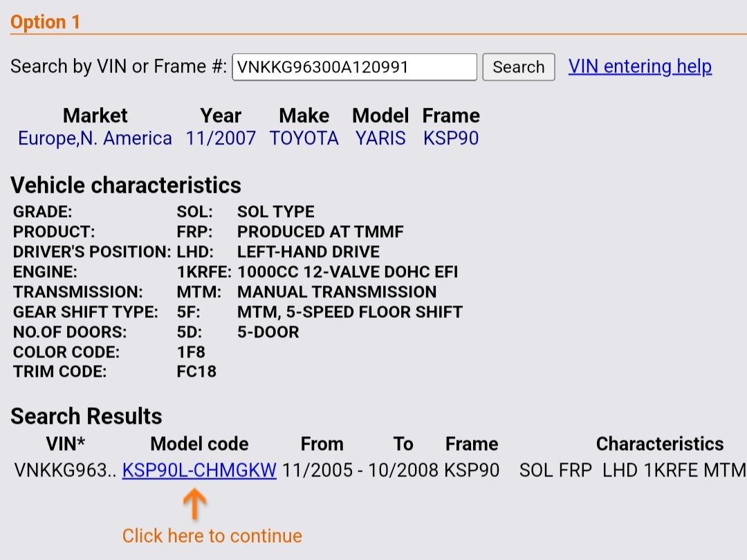Viewport: 747px width, 560px height.
Task: Click the Characteristics column header
Action: [x=660, y=444]
